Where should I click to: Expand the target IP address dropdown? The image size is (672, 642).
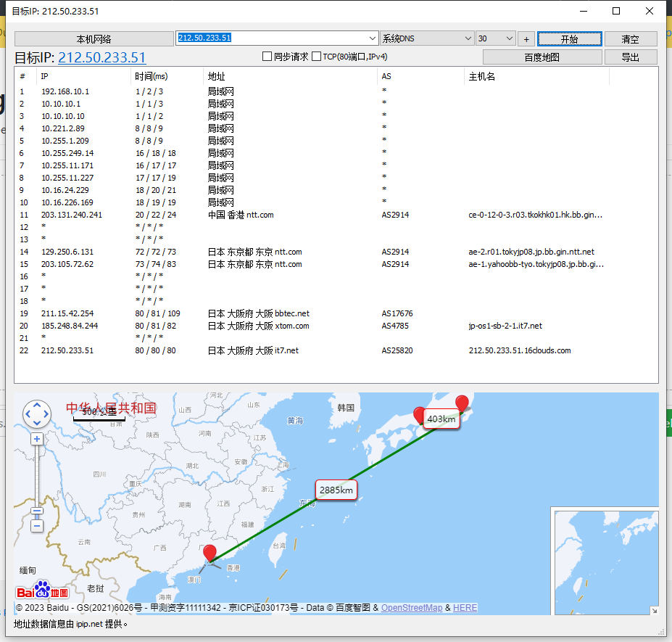[373, 38]
